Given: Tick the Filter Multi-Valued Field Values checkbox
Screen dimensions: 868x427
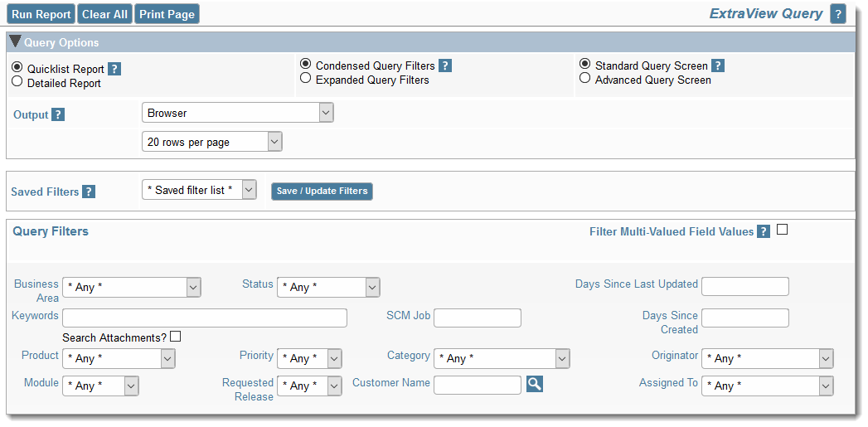Looking at the screenshot, I should point(782,230).
